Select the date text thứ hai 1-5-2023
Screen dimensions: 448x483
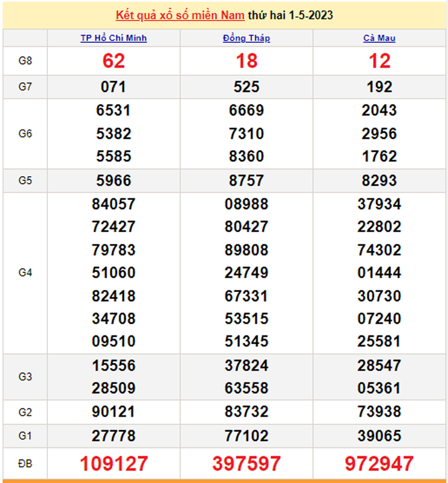tap(290, 16)
